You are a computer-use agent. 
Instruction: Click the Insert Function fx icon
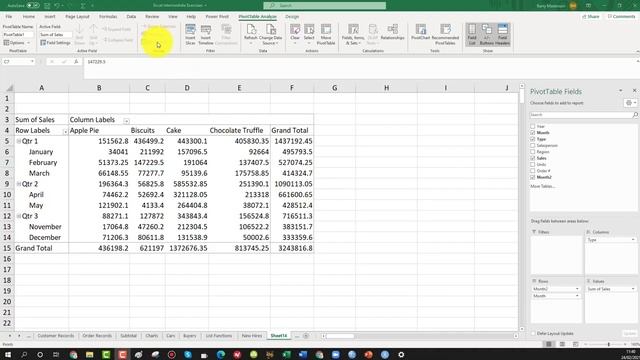coord(76,62)
